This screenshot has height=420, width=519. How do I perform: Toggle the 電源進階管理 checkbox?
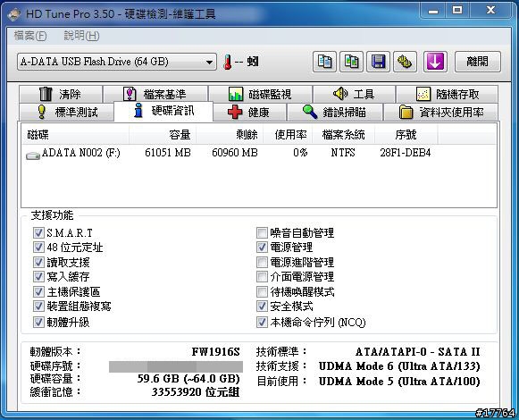tap(262, 262)
